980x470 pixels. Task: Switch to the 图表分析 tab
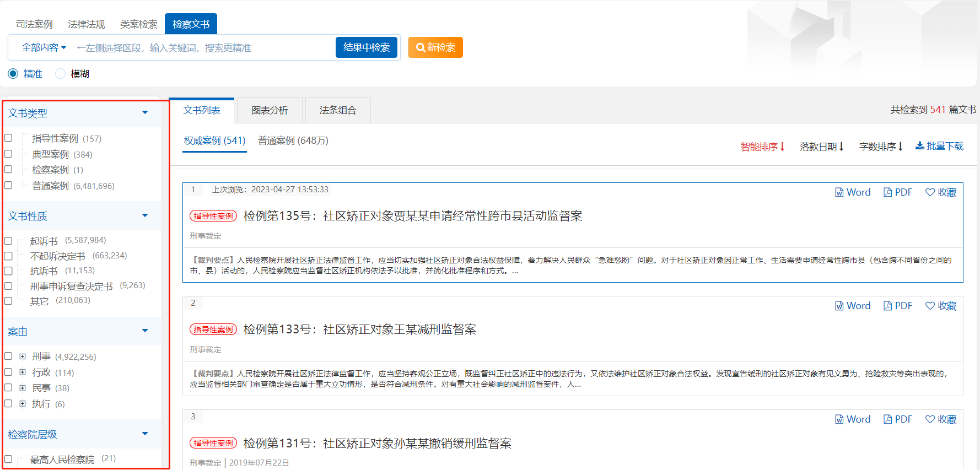(x=270, y=110)
